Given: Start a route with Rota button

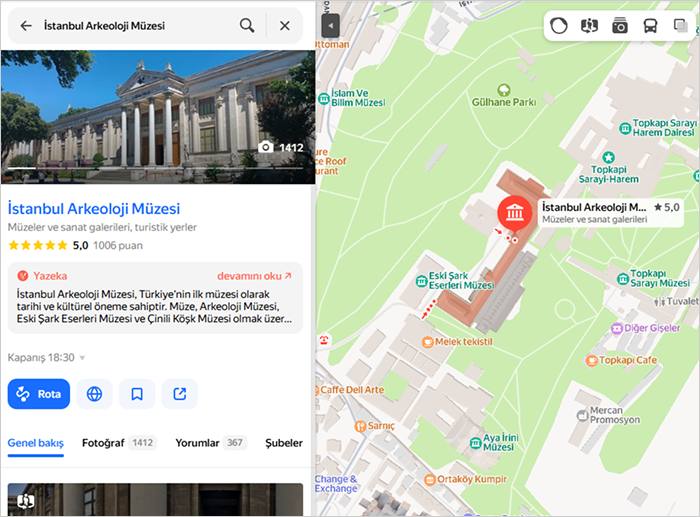Looking at the screenshot, I should [39, 394].
